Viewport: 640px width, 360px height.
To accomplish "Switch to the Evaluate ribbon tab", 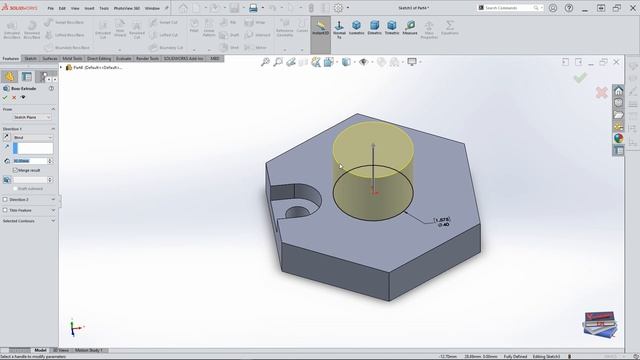I will coord(123,59).
